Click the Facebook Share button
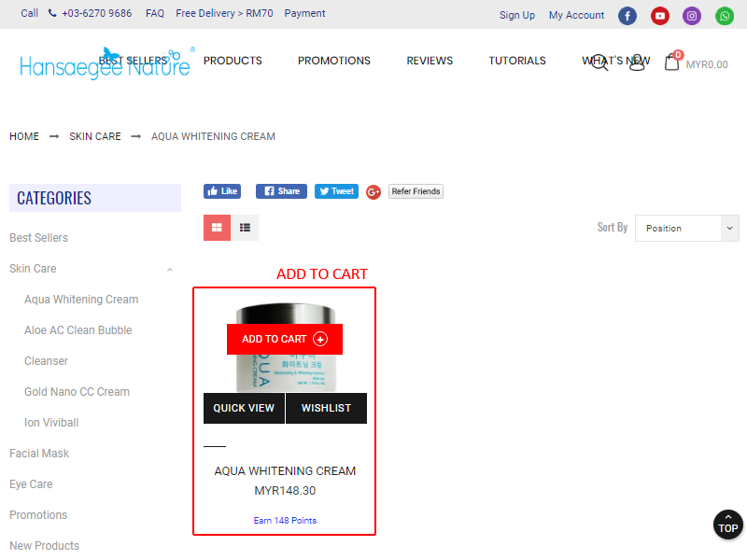 coord(282,191)
